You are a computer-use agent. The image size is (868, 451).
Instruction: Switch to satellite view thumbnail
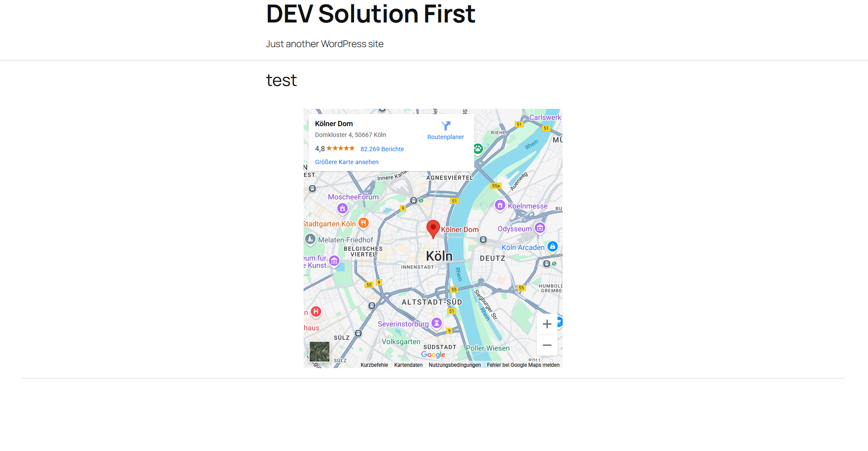320,352
